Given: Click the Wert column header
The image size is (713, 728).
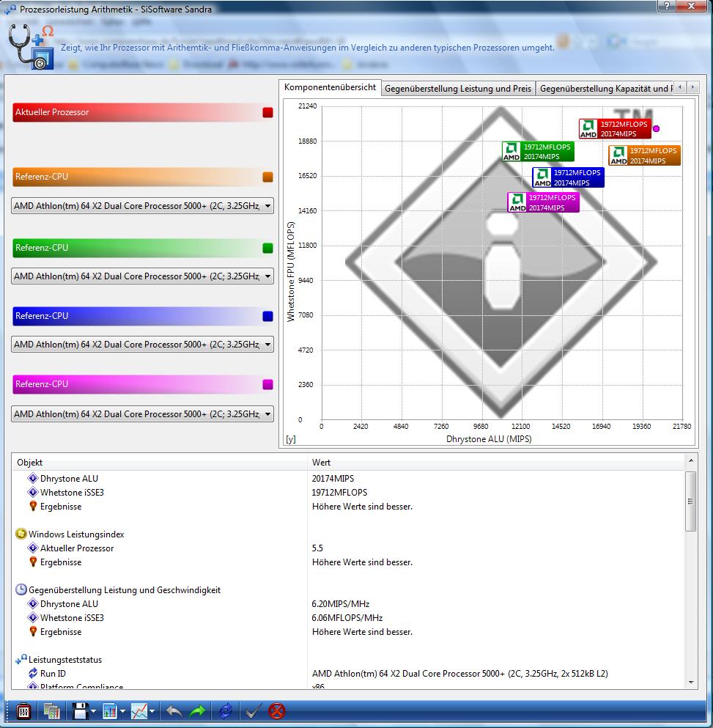Looking at the screenshot, I should coord(496,463).
